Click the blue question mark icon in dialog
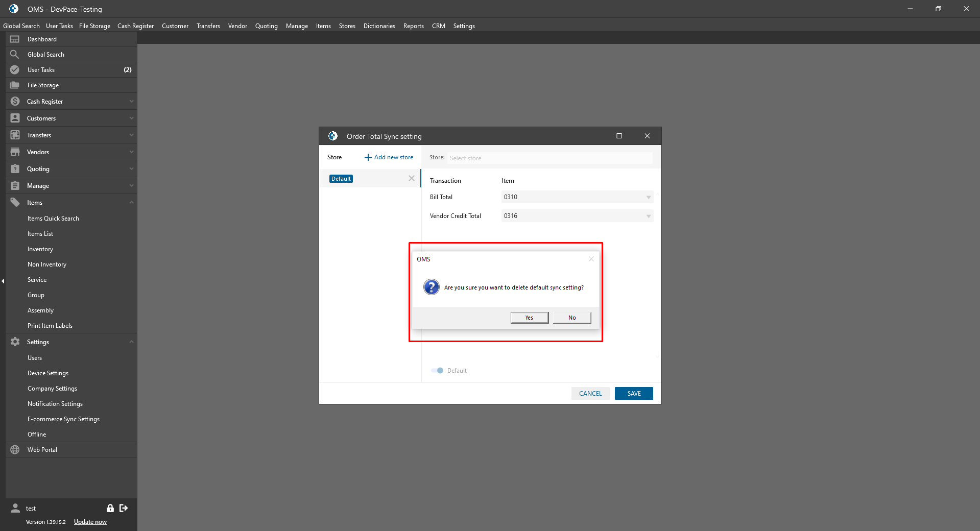This screenshot has height=531, width=980. tap(432, 287)
